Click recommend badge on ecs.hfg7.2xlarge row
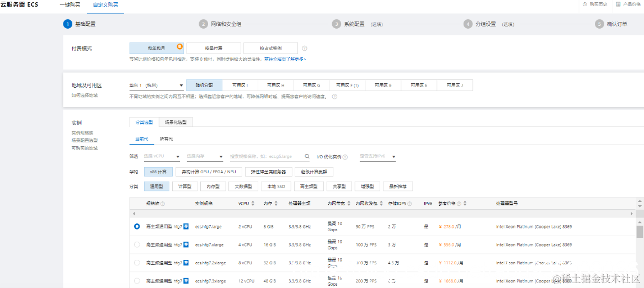This screenshot has width=644, height=288. [186, 263]
